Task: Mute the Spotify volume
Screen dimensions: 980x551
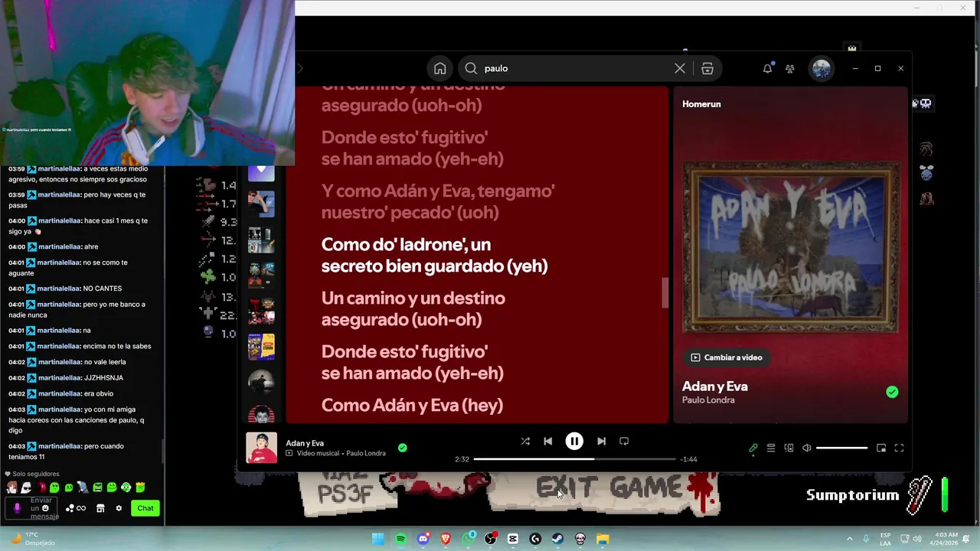Action: pyautogui.click(x=806, y=448)
